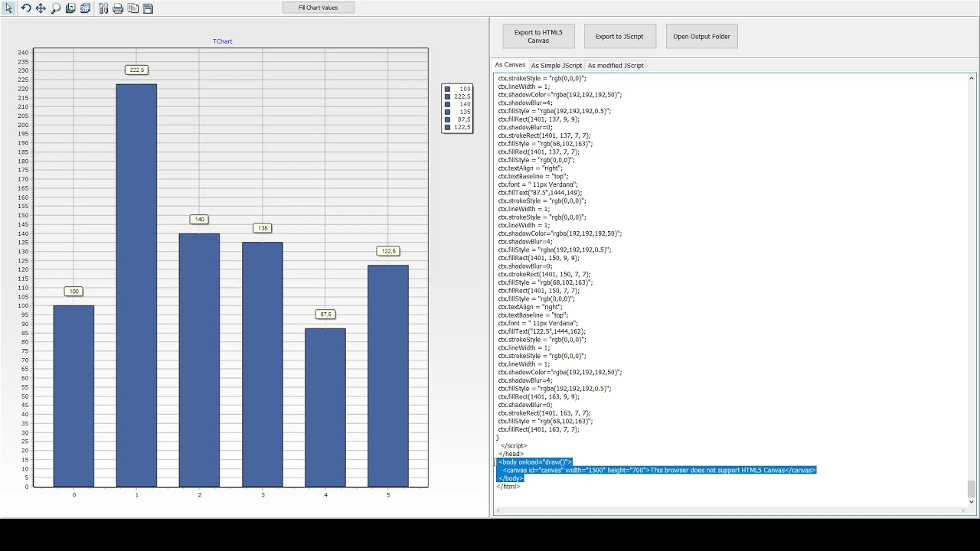Click the highlighted body onload line
980x551 pixels.
pyautogui.click(x=535, y=462)
